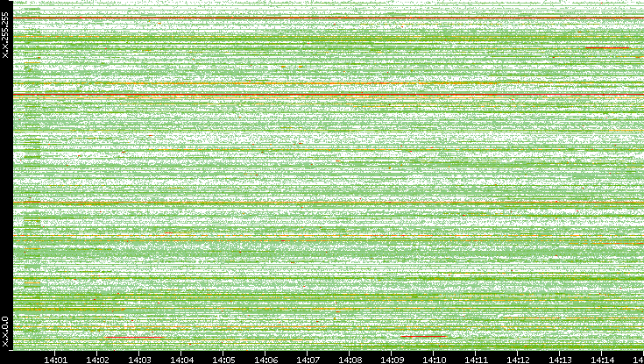Click the 14:04 time axis label
Viewport: 644px width, 364px height.
click(x=181, y=360)
